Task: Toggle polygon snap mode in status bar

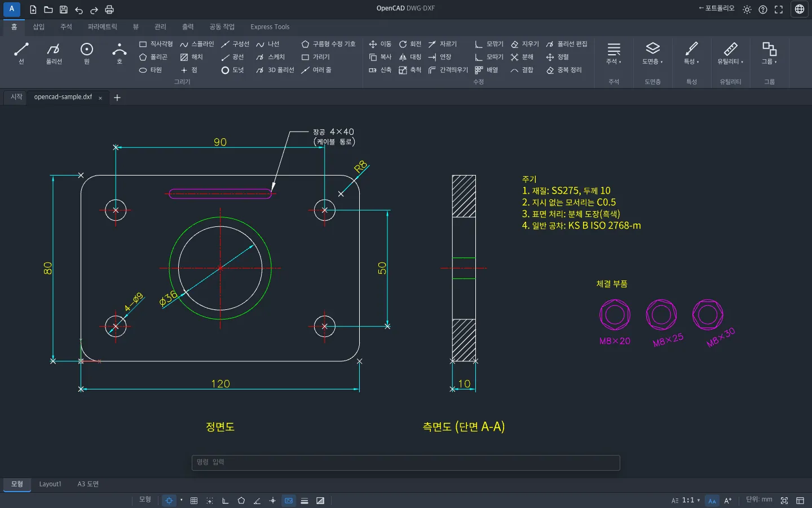Action: point(241,501)
